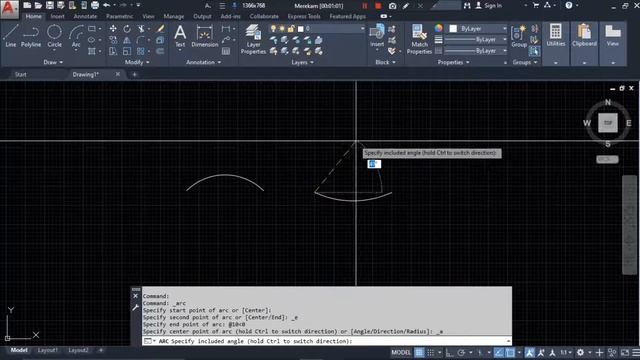Click the Save icon in quick access toolbar
This screenshot has height=360, width=640.
click(49, 5)
